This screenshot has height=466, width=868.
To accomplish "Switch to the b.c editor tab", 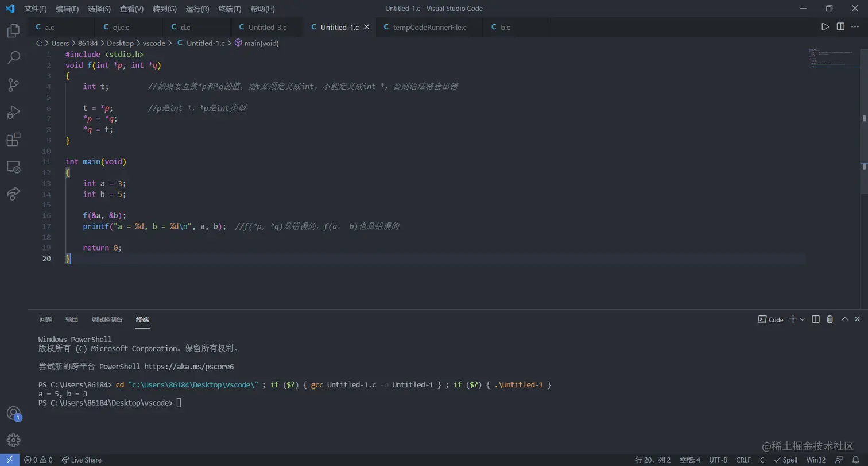I will (516, 27).
